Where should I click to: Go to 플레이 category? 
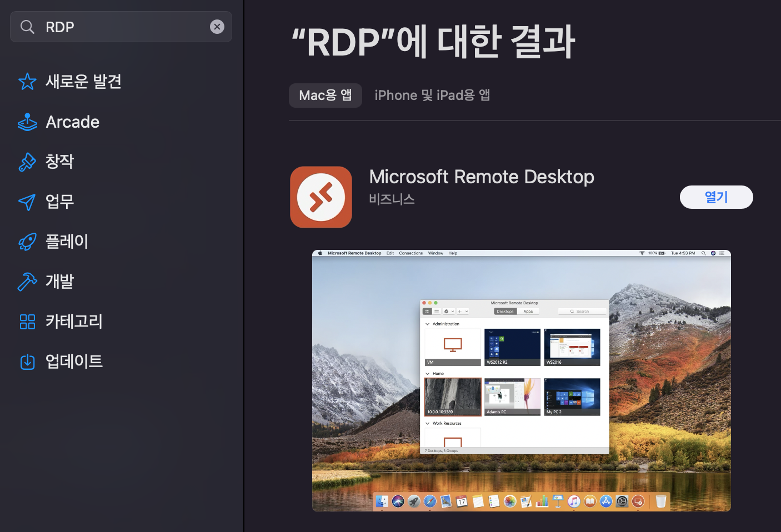click(67, 242)
